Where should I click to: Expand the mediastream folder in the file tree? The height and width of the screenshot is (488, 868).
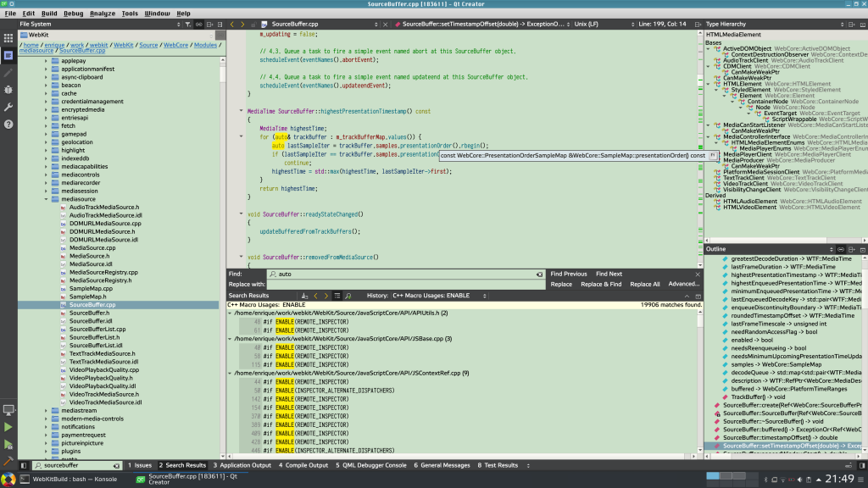(x=47, y=408)
